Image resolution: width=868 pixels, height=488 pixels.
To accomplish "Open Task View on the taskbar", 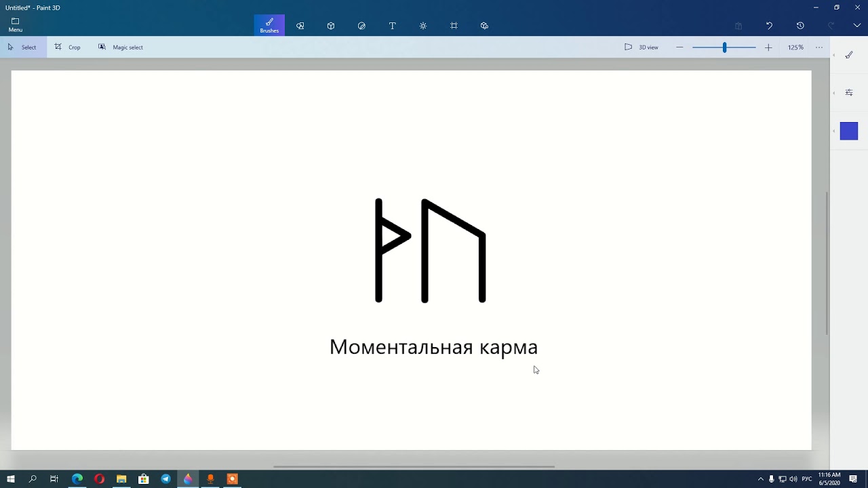I will (x=54, y=479).
